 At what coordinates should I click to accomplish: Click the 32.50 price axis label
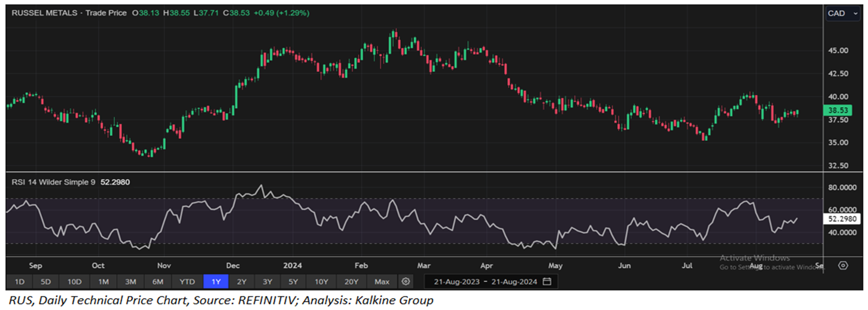pyautogui.click(x=838, y=165)
